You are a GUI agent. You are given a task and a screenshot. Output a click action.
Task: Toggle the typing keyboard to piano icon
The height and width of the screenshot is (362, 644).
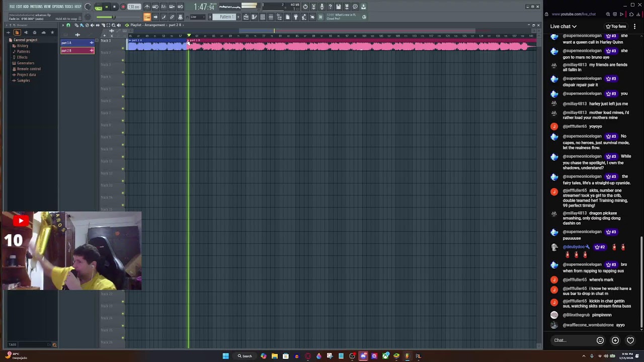147,17
